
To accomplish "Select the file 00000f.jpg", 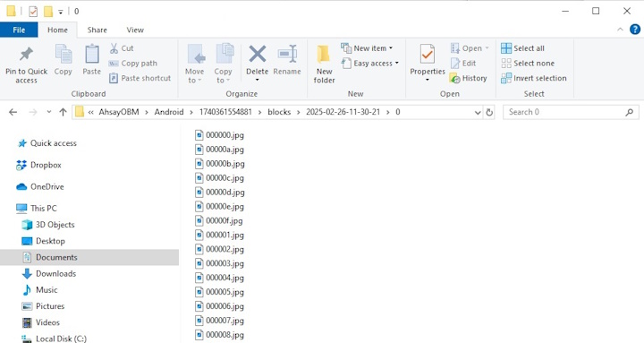I will pos(219,220).
